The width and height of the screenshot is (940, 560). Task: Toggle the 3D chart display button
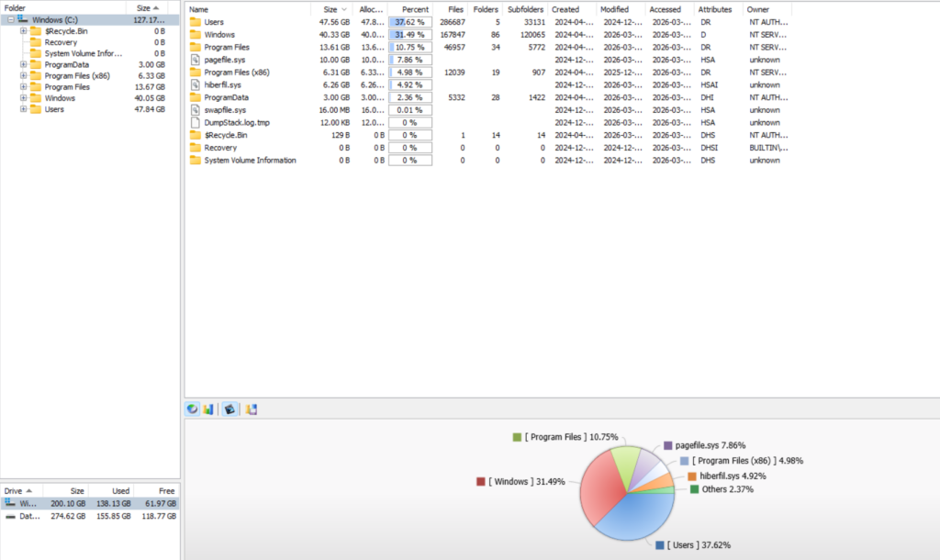pos(229,409)
